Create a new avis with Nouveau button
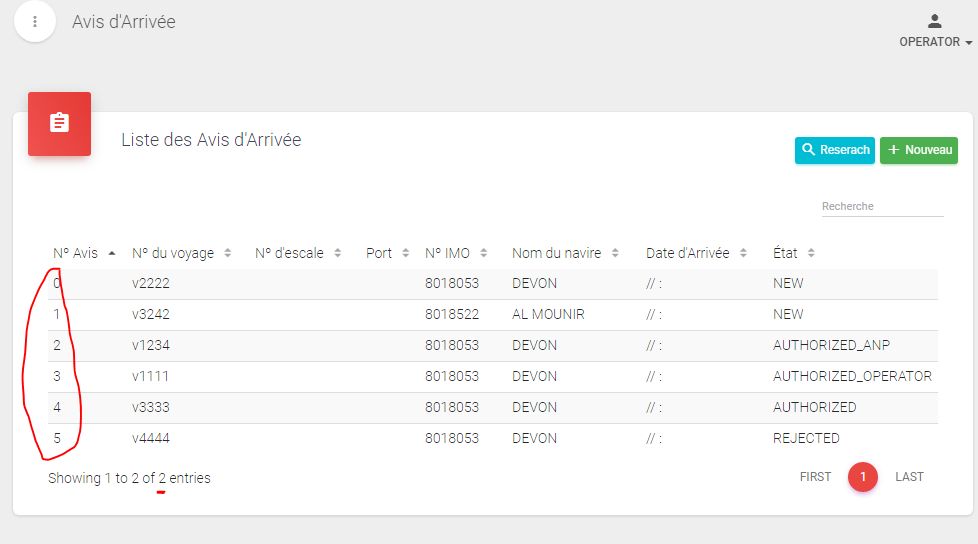Image resolution: width=978 pixels, height=544 pixels. pos(919,150)
